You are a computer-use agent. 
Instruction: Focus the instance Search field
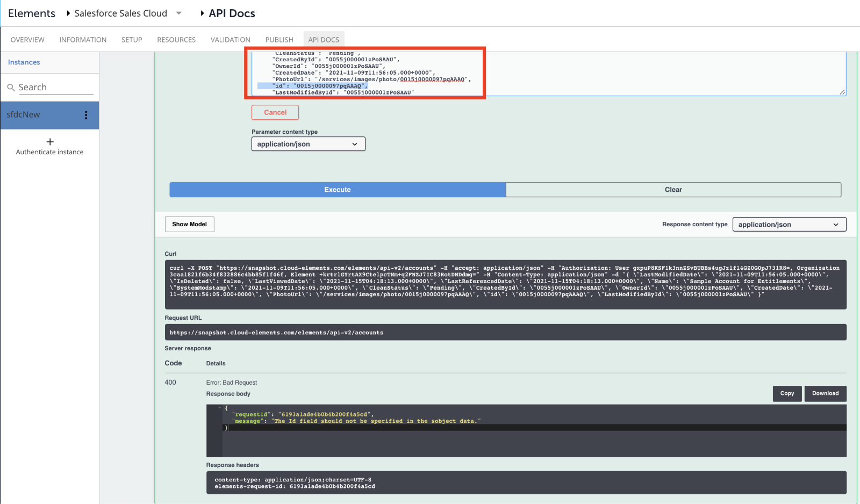pos(56,87)
